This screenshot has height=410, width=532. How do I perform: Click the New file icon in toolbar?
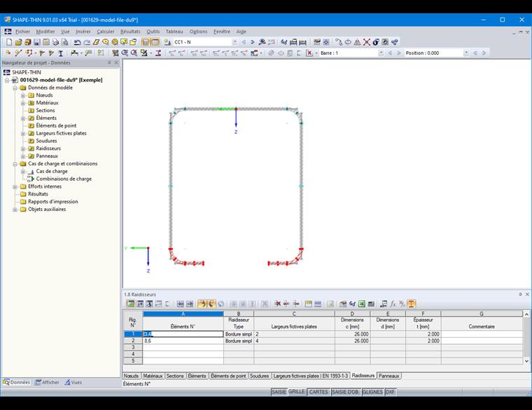point(9,42)
